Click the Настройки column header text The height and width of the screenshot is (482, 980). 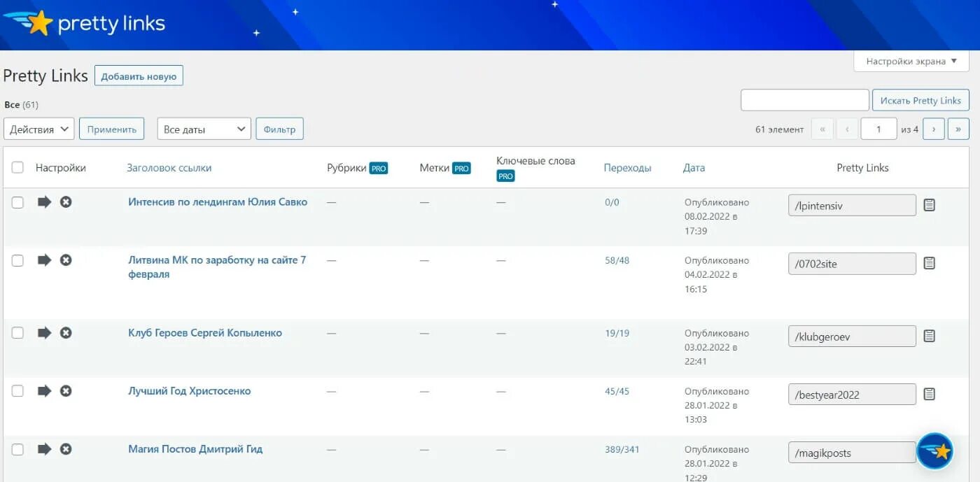pos(61,168)
